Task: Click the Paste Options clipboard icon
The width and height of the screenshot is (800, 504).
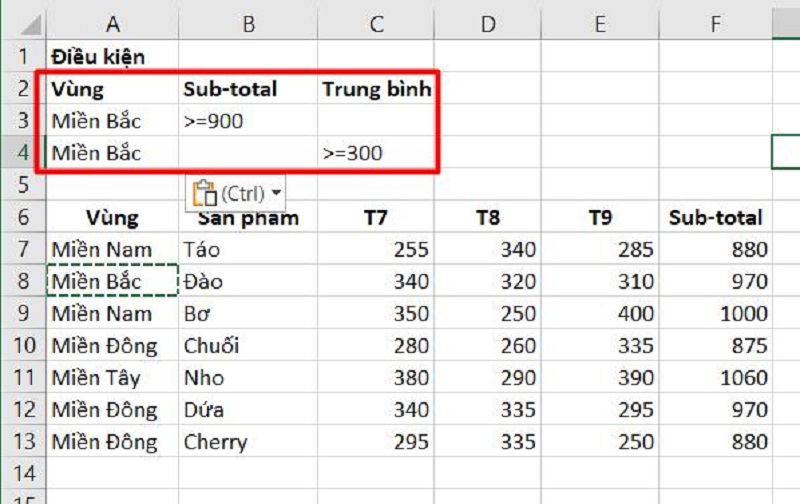Action: pyautogui.click(x=204, y=192)
